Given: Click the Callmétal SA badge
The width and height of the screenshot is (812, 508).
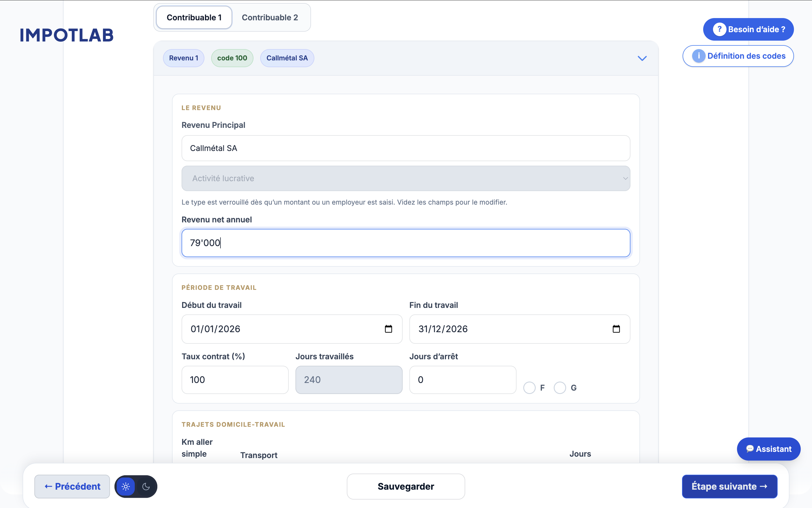Looking at the screenshot, I should 287,58.
